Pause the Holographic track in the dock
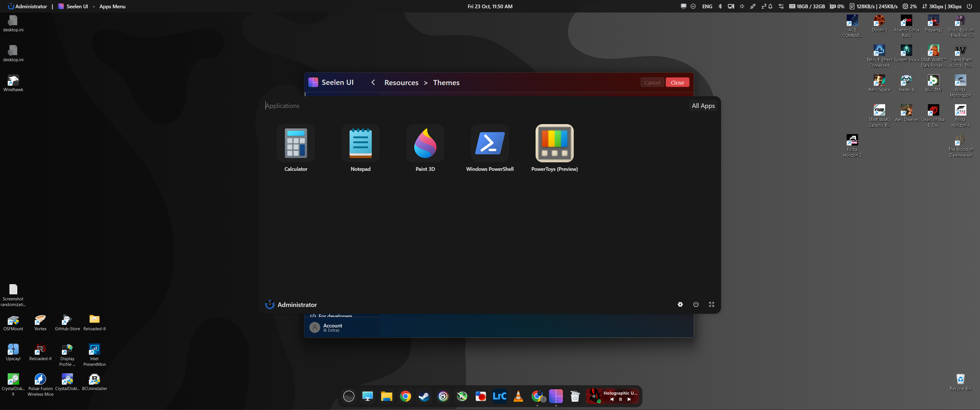980x410 pixels. [x=620, y=399]
